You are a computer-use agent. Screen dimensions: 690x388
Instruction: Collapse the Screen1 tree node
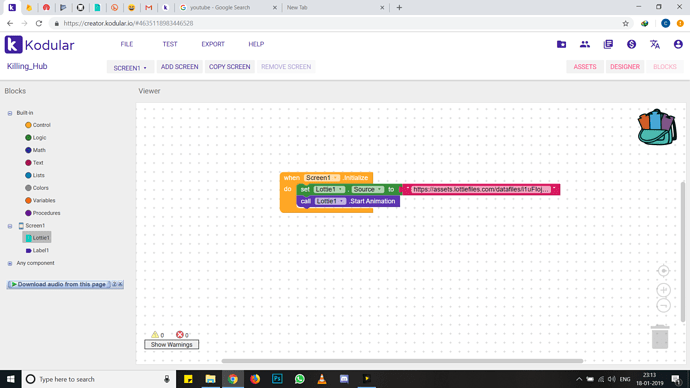tap(10, 226)
